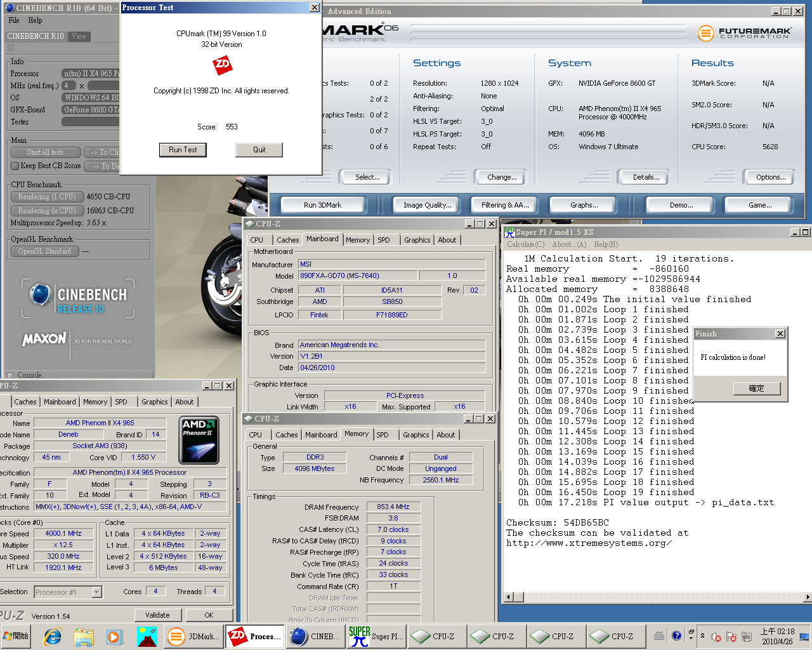Click the pinned mountain-picture taskbar icon
Viewport: 812px width, 650px height.
click(x=147, y=636)
